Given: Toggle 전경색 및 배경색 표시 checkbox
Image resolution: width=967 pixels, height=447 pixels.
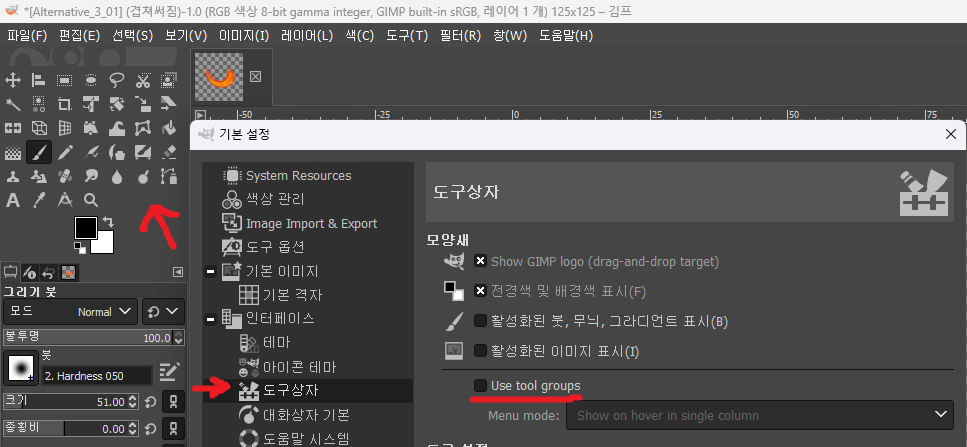Looking at the screenshot, I should [x=480, y=291].
